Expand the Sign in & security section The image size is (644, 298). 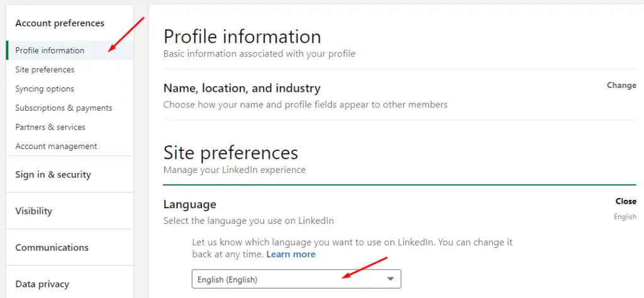(x=53, y=175)
